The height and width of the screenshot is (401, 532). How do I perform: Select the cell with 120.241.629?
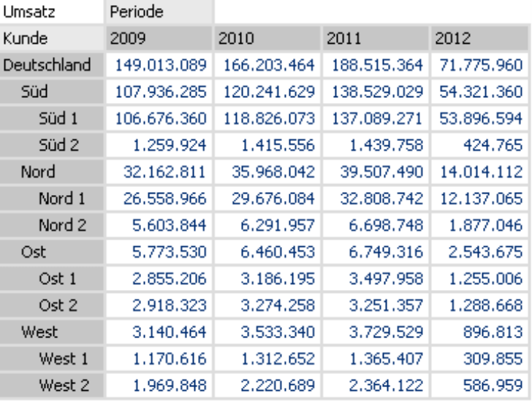click(x=267, y=91)
